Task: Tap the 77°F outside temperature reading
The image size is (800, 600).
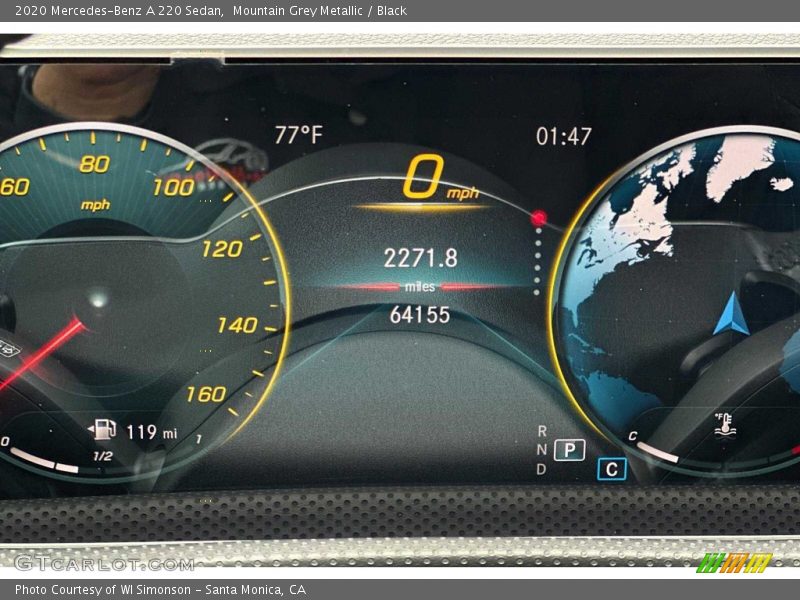Action: point(298,135)
